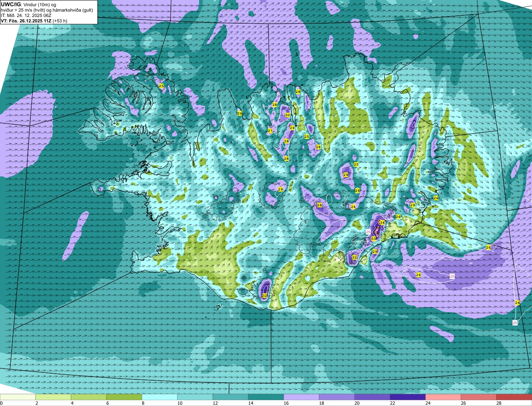Click the 18–20 m/s medium purple legend swatch
Image resolution: width=532 pixels, height=406 pixels.
(x=337, y=397)
